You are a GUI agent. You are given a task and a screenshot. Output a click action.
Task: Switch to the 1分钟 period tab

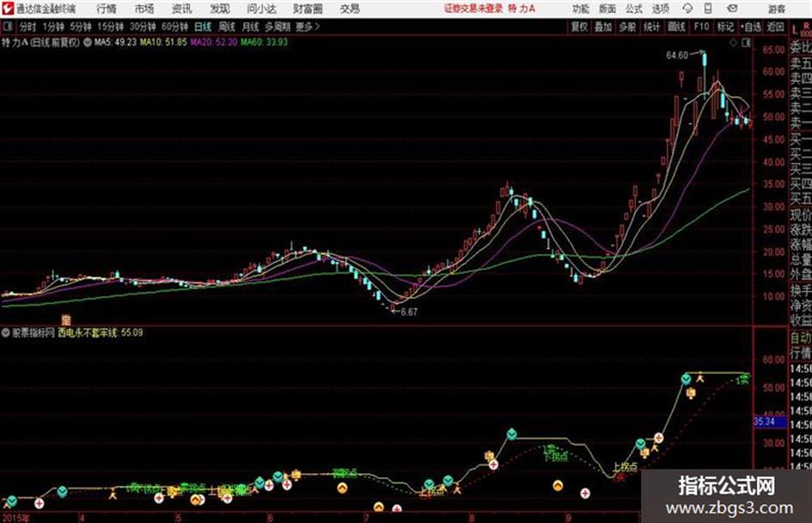point(53,27)
